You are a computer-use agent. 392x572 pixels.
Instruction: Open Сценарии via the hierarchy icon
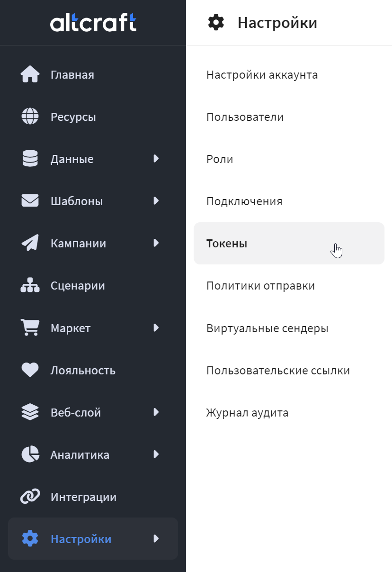coord(30,285)
